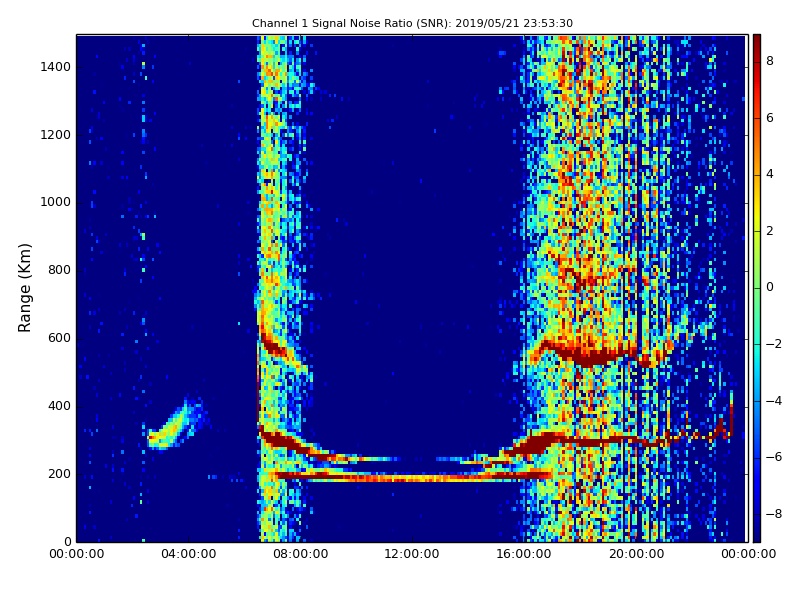Click the colorbar tick label −4
Screen dimensions: 800x600
(x=774, y=401)
